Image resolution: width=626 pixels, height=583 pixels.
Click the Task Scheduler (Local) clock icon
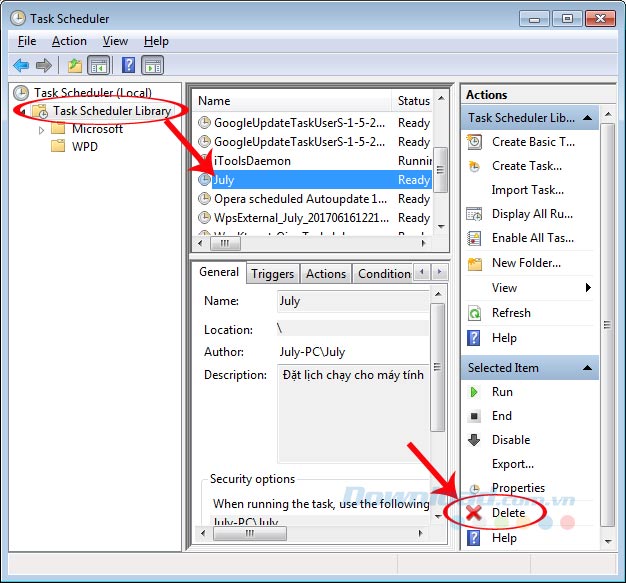coord(21,93)
